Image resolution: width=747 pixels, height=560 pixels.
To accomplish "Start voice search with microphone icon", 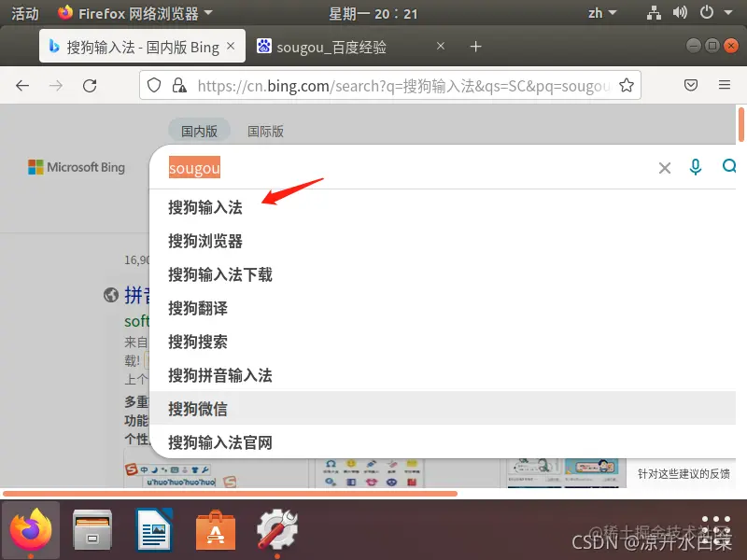I will click(696, 167).
